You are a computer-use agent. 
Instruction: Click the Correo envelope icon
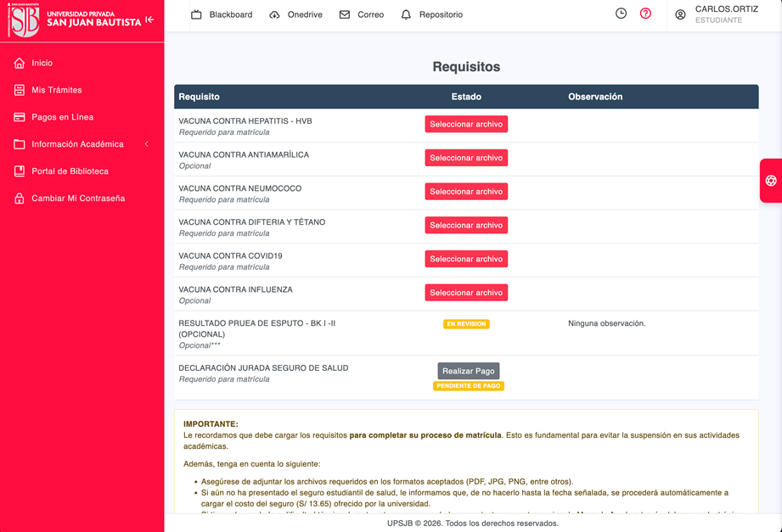click(x=345, y=14)
